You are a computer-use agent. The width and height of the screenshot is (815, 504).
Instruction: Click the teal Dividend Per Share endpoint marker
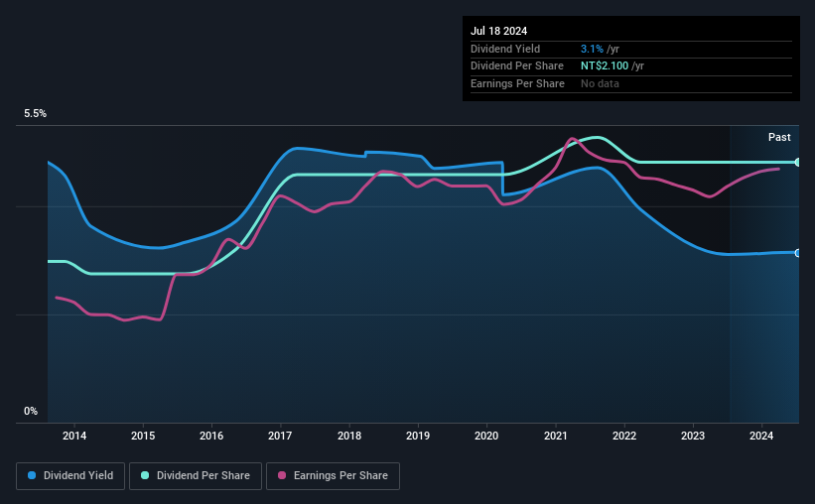point(797,163)
